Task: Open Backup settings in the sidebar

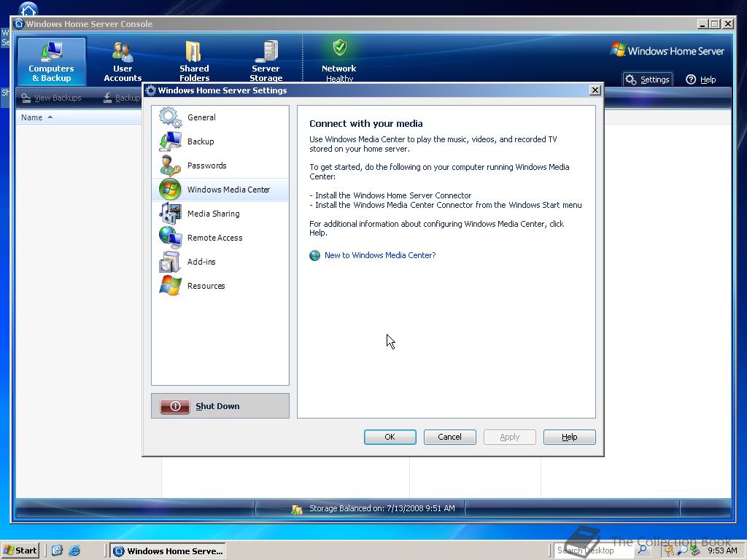Action: coord(199,141)
